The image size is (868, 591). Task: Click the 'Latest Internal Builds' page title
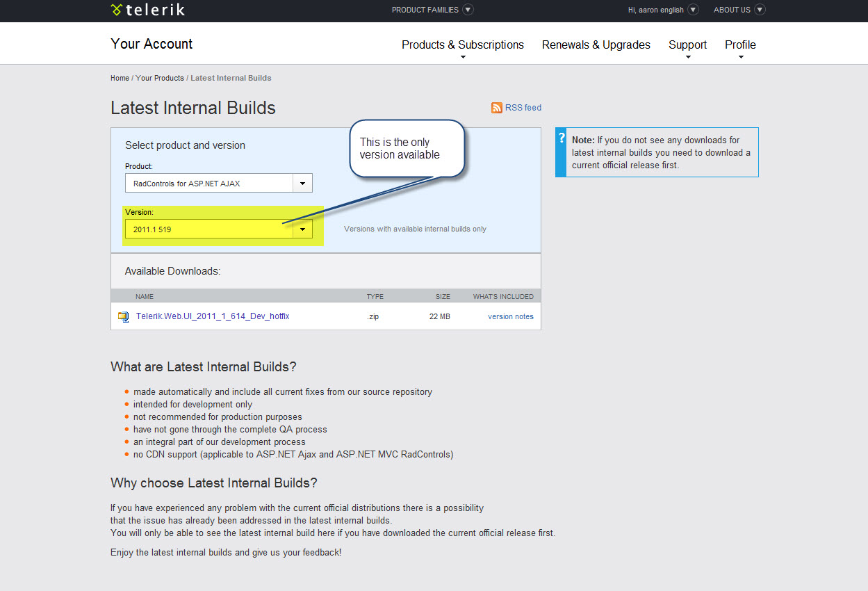(193, 108)
